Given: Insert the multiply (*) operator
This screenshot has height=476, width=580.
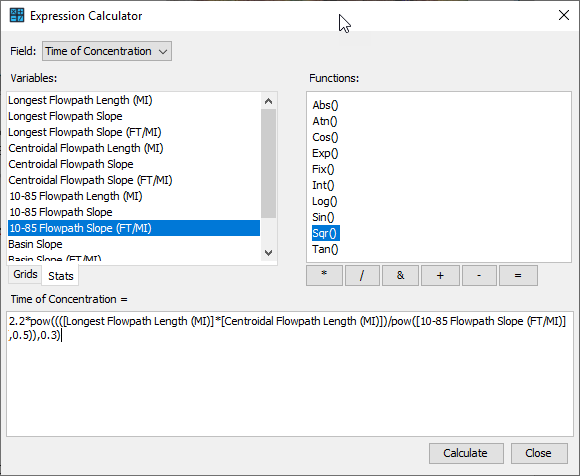Looking at the screenshot, I should 324,276.
